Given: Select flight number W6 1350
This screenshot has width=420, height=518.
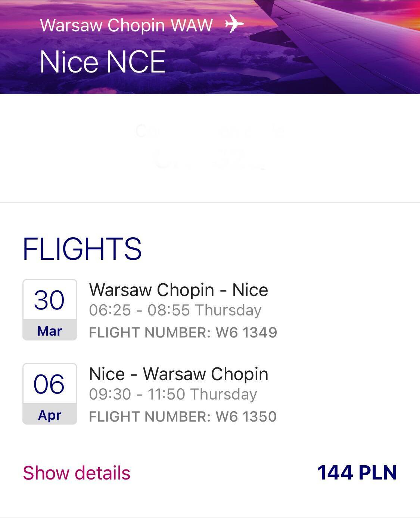Looking at the screenshot, I should [x=183, y=417].
